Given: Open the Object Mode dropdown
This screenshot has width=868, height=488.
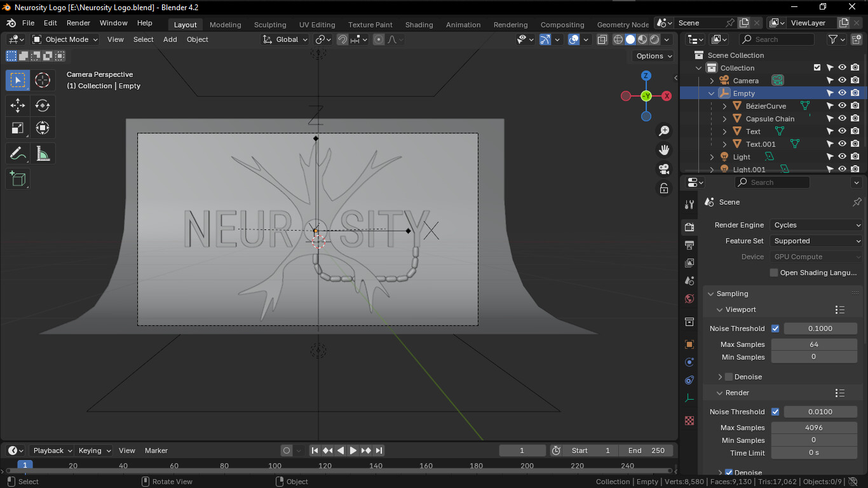Looking at the screenshot, I should click(65, 39).
